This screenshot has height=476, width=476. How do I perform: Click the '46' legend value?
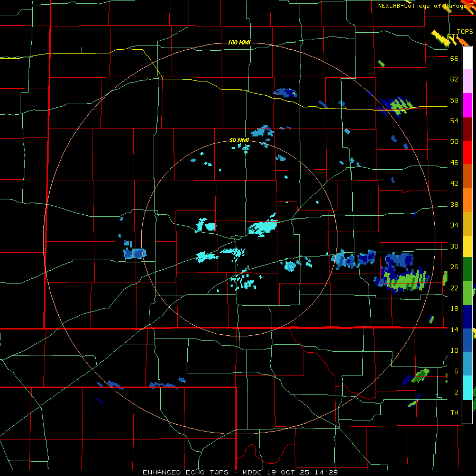[454, 163]
